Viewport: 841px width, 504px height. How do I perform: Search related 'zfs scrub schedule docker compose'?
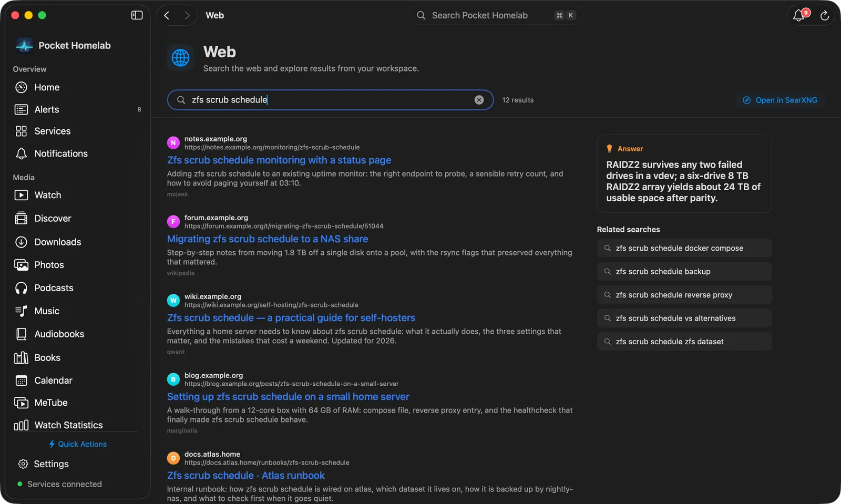point(684,248)
